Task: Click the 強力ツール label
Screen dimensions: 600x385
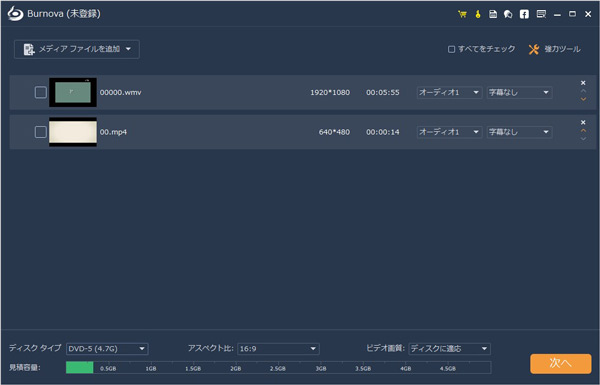Action: tap(562, 49)
